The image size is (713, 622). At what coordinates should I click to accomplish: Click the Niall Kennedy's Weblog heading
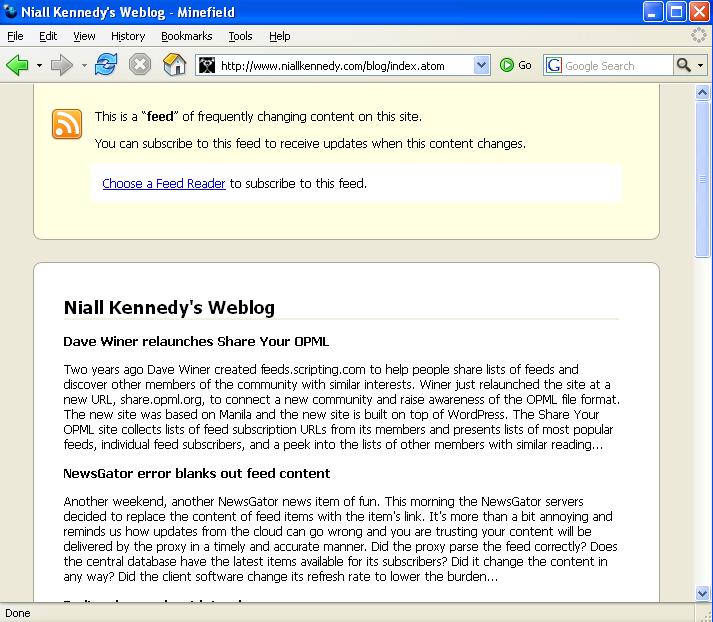tap(169, 307)
